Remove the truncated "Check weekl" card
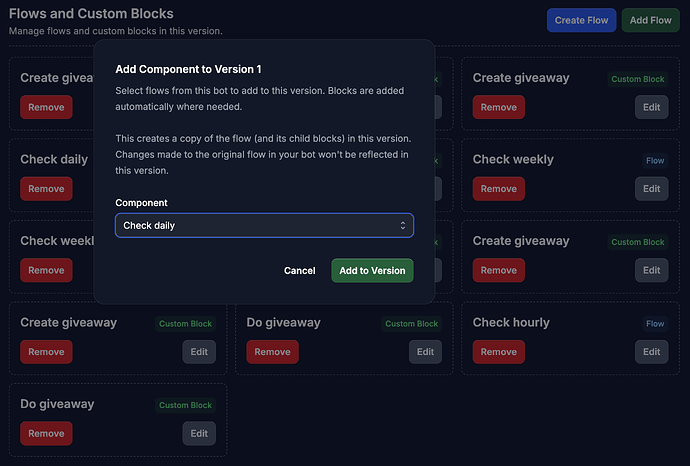 (x=46, y=270)
